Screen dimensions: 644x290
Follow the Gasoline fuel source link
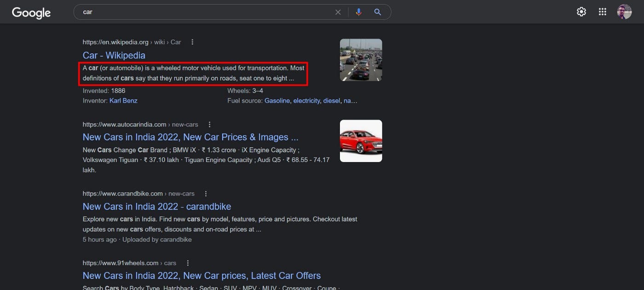pos(277,100)
